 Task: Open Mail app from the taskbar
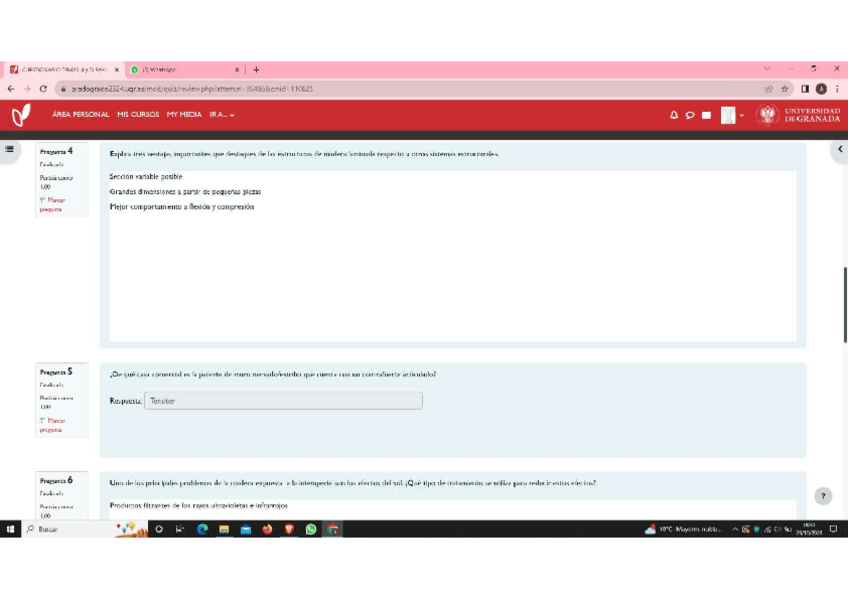pyautogui.click(x=246, y=529)
